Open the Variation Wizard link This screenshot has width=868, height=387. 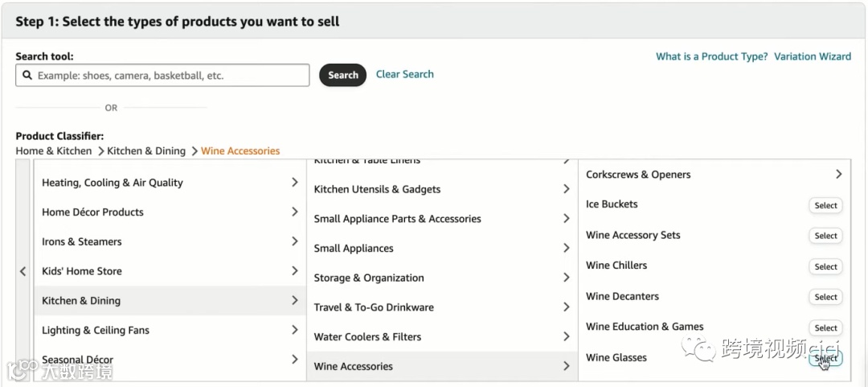(813, 56)
